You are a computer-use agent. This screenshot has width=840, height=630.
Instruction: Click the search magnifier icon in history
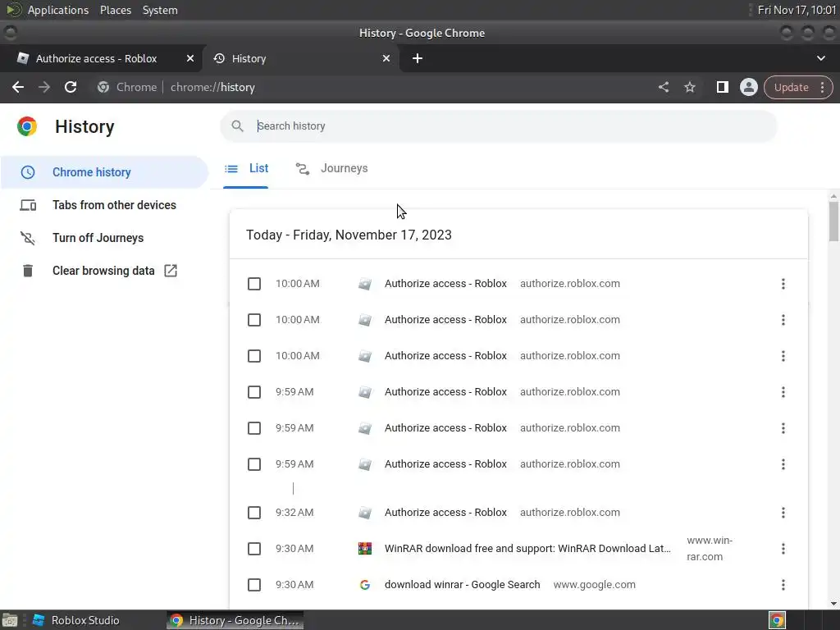point(237,126)
